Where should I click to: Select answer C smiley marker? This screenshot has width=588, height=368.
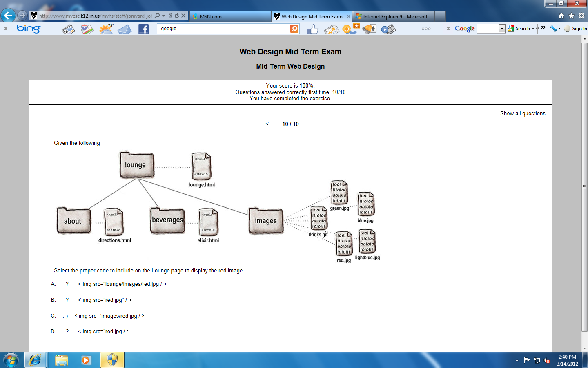[x=65, y=316]
